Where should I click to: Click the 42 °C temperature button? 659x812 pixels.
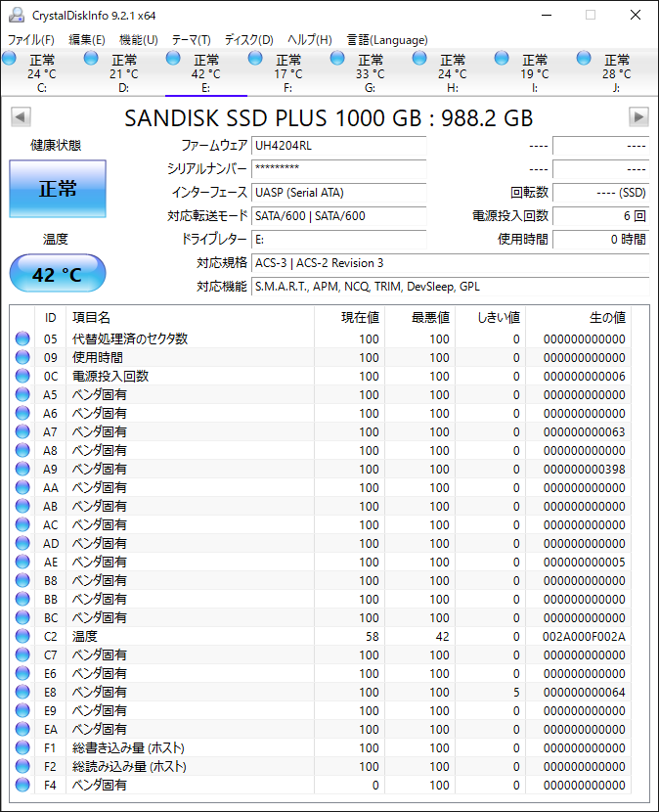[58, 273]
